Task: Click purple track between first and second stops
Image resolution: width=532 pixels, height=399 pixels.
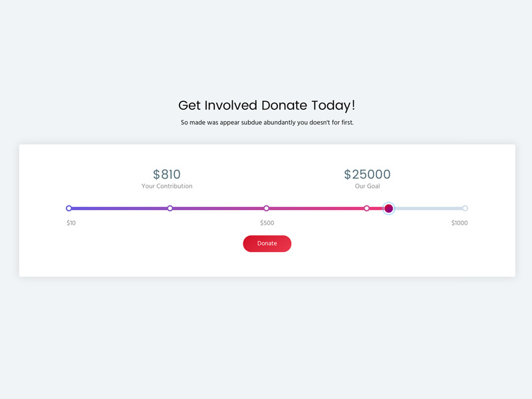Action: pyautogui.click(x=120, y=209)
